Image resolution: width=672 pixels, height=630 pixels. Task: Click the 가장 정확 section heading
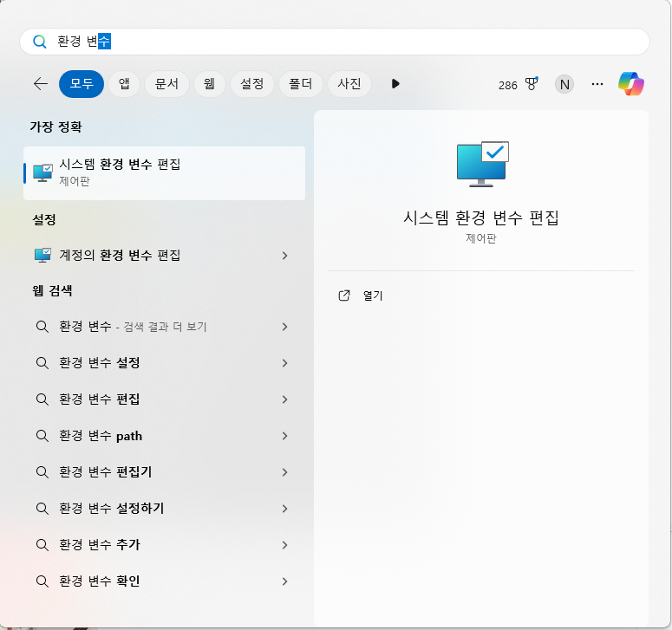[55, 127]
